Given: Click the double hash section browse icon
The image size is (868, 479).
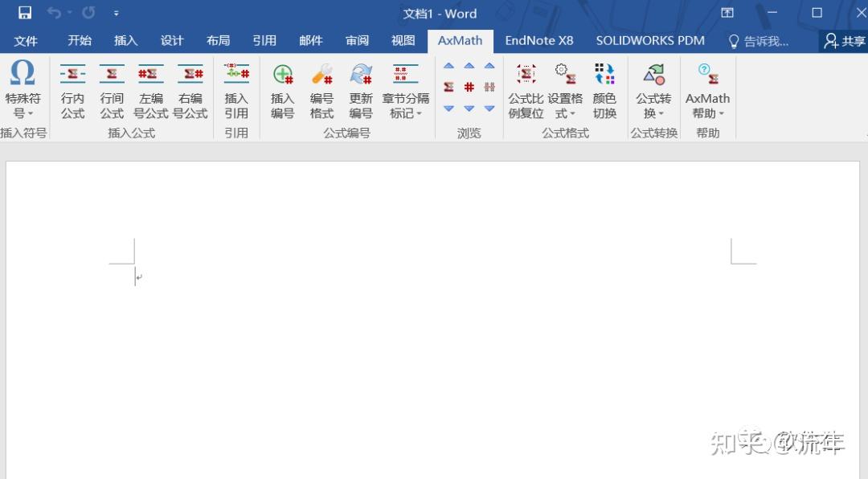Looking at the screenshot, I should [489, 87].
